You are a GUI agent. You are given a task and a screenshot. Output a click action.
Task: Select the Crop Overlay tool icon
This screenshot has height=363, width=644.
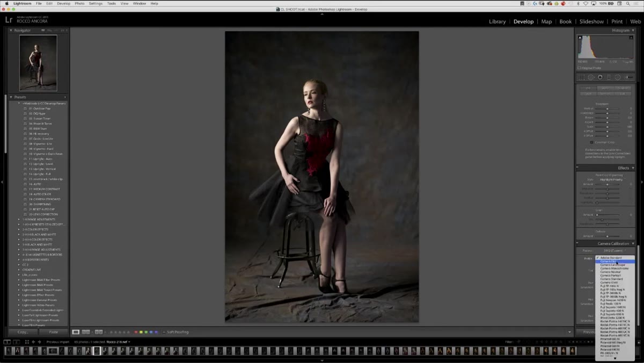coord(582,77)
